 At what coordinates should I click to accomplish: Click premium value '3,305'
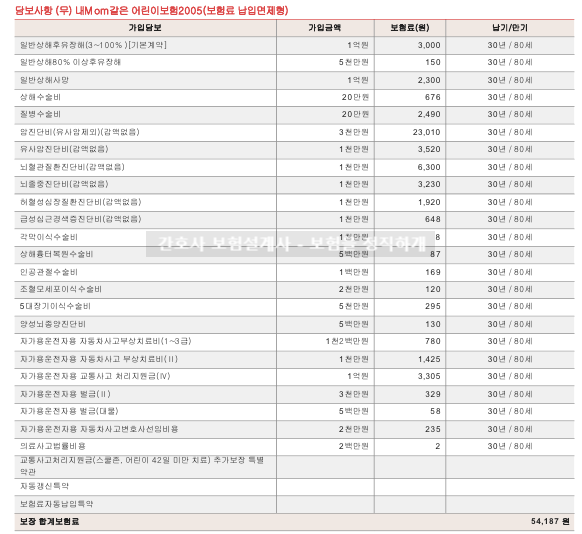[429, 376]
